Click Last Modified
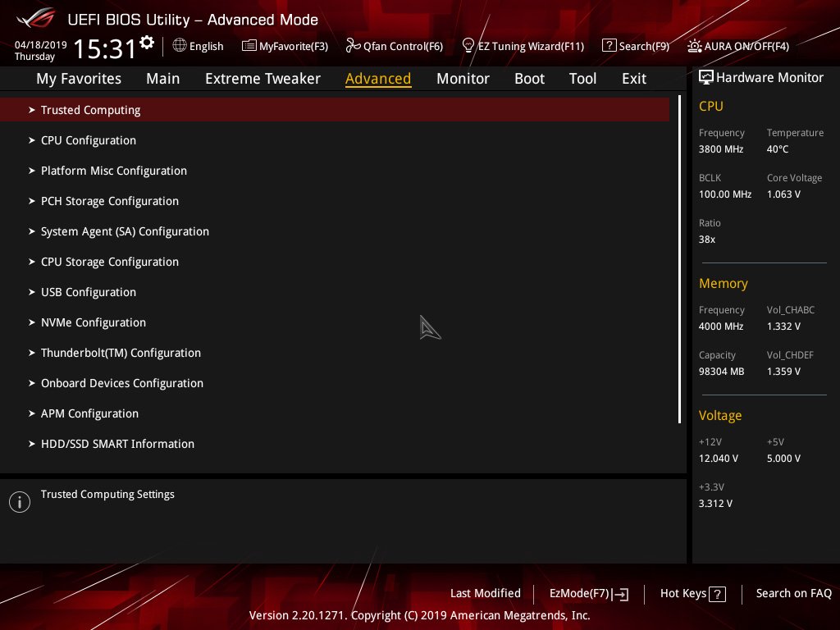 click(x=486, y=594)
